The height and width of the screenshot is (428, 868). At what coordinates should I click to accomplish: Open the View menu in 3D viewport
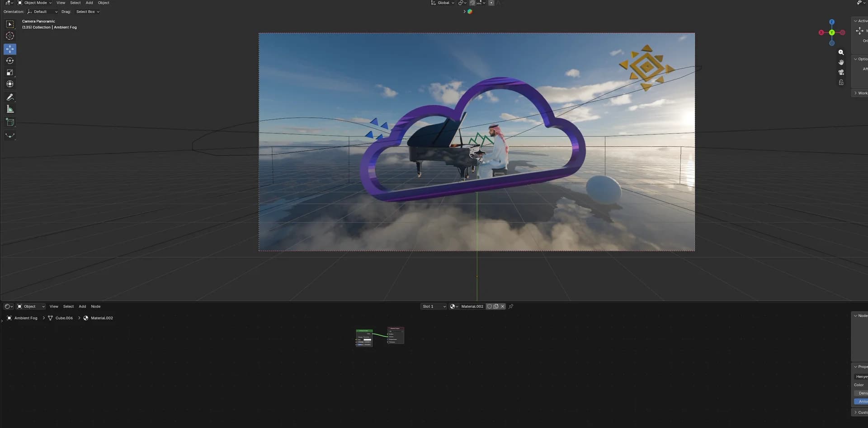coord(61,3)
